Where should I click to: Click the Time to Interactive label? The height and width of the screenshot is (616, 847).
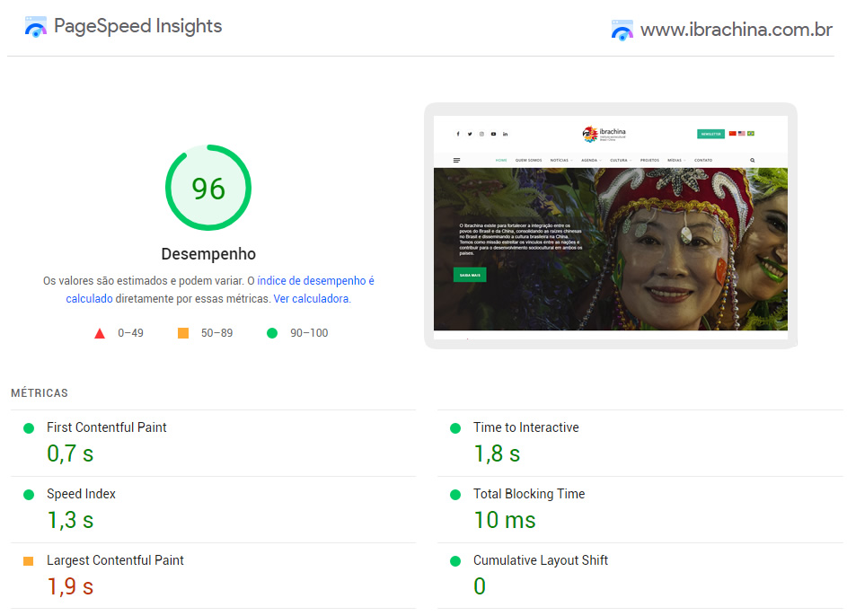[x=526, y=427]
